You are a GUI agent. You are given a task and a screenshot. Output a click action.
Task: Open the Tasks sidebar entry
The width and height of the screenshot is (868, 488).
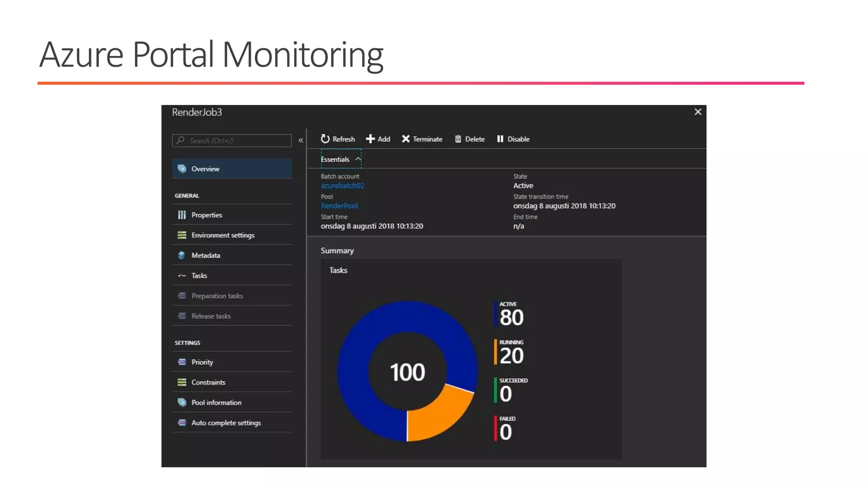pyautogui.click(x=199, y=276)
